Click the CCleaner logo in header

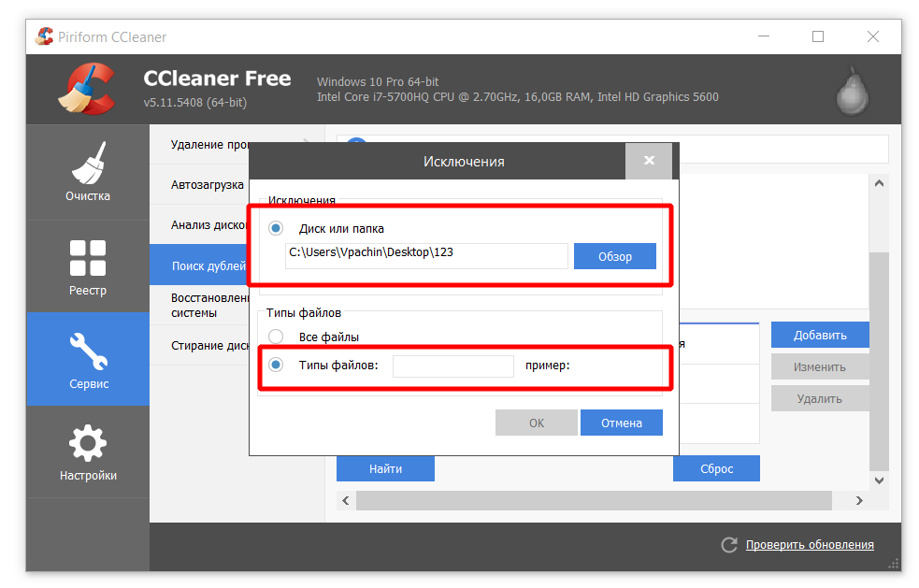click(x=87, y=88)
